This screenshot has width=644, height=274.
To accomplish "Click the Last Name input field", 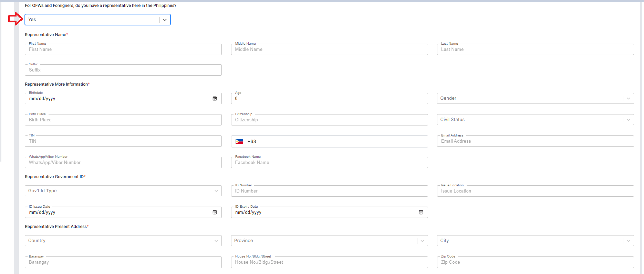I will coord(535,49).
